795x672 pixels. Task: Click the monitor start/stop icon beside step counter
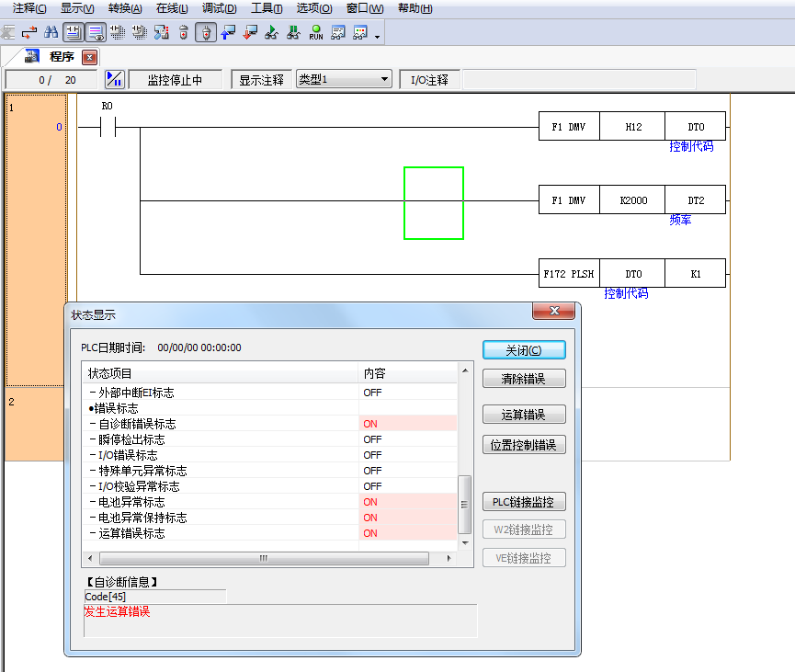click(115, 80)
